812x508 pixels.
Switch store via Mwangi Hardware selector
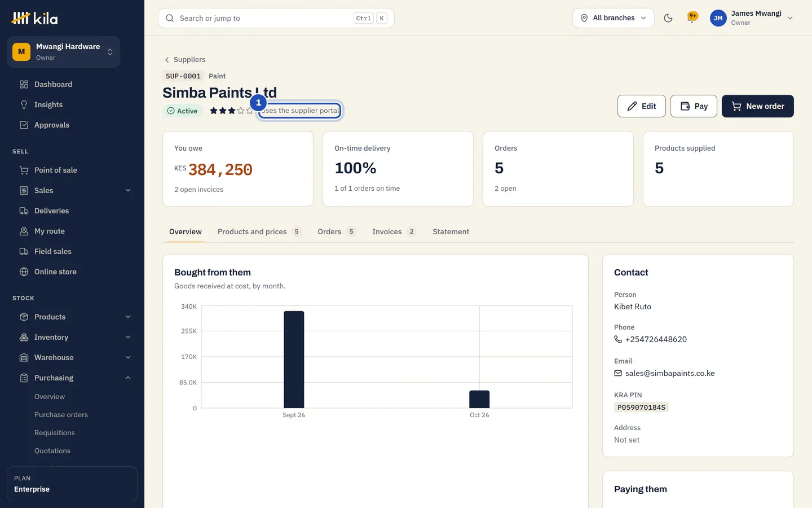63,52
